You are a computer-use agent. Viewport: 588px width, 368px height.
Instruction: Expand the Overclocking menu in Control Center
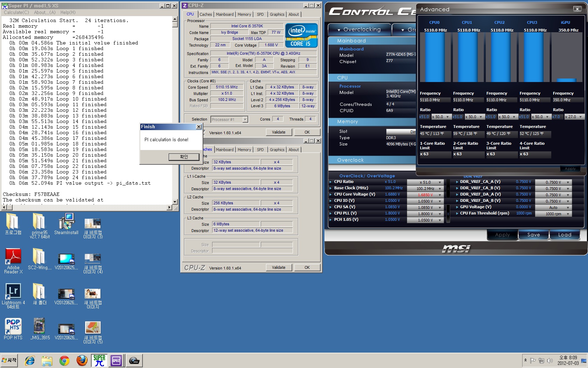coord(359,29)
